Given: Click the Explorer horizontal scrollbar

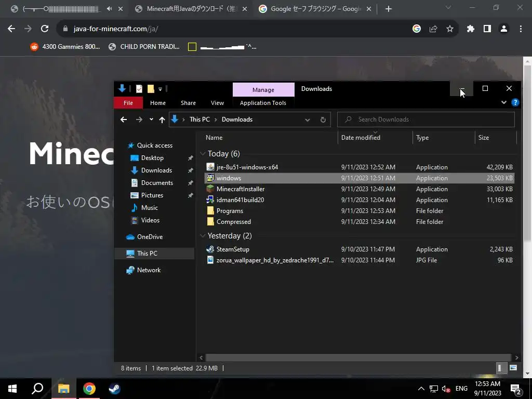Looking at the screenshot, I should (x=358, y=357).
